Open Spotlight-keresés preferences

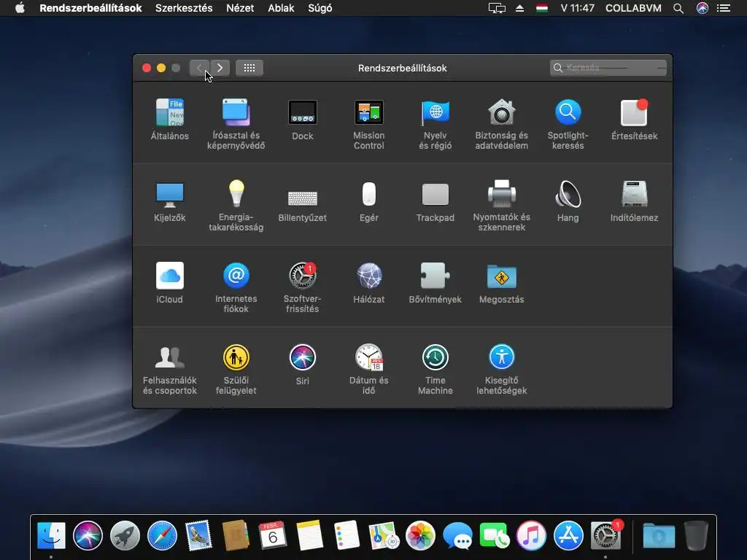pos(568,124)
